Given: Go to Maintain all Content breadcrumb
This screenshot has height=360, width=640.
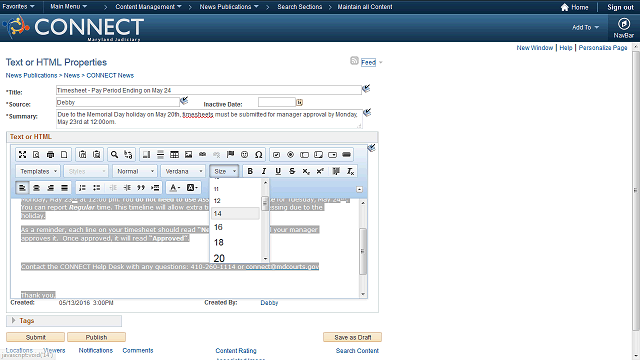Looking at the screenshot, I should 365,7.
